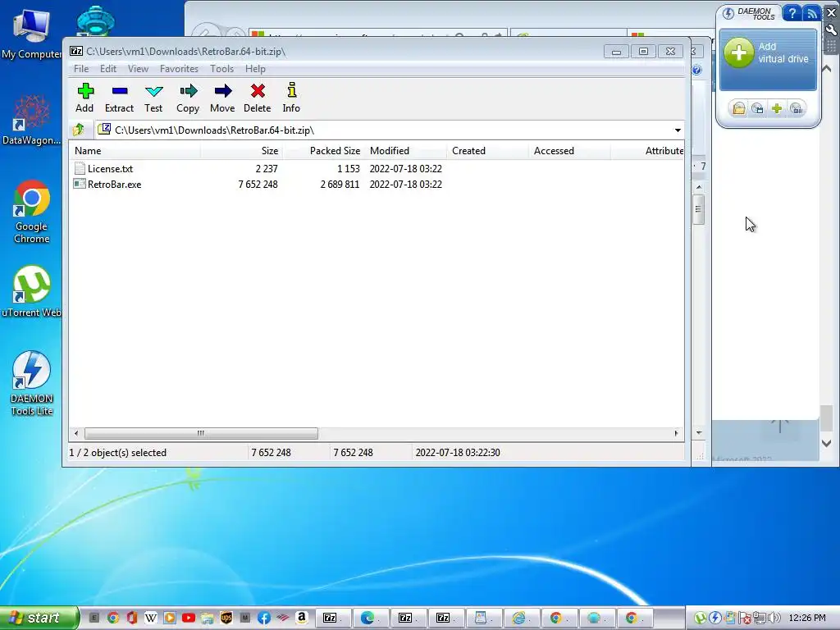The width and height of the screenshot is (840, 630).
Task: Click the horizontal scrollbar thumb in 7-Zip
Action: click(x=201, y=433)
